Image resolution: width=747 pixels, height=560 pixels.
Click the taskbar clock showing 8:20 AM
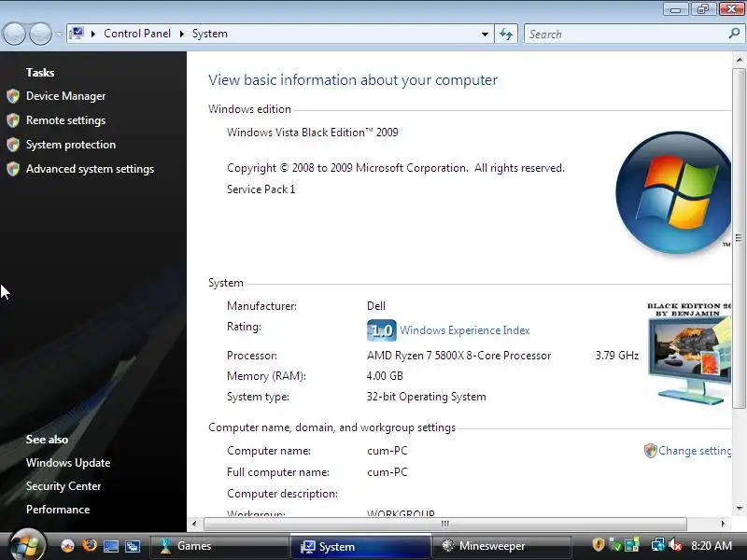tap(712, 546)
